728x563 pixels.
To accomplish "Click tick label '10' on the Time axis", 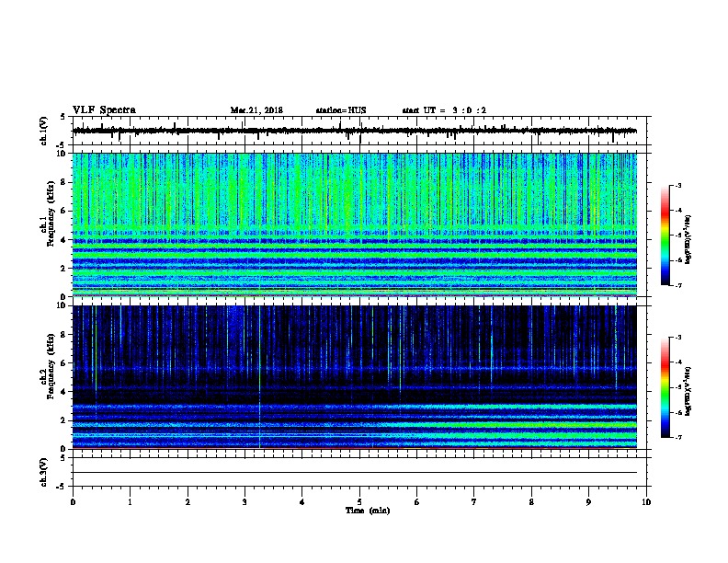I will point(646,502).
